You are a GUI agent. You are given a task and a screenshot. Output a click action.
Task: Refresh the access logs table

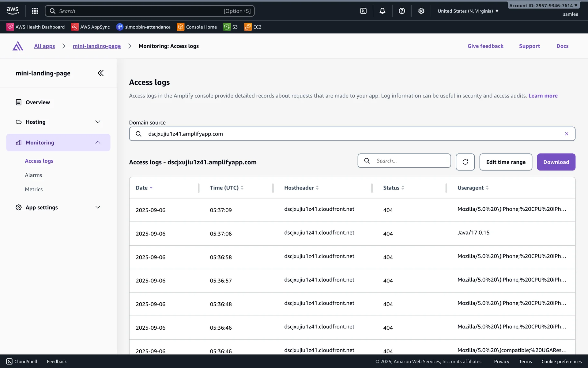pos(465,162)
